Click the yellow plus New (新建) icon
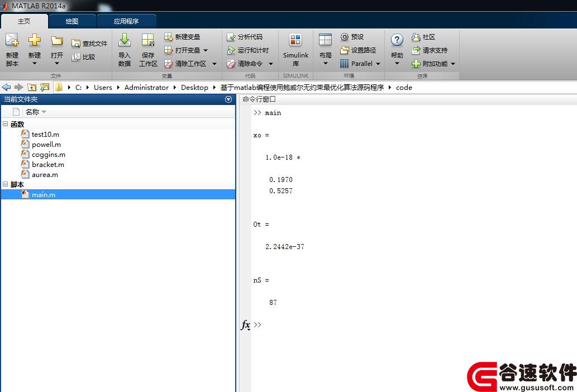 coord(35,40)
